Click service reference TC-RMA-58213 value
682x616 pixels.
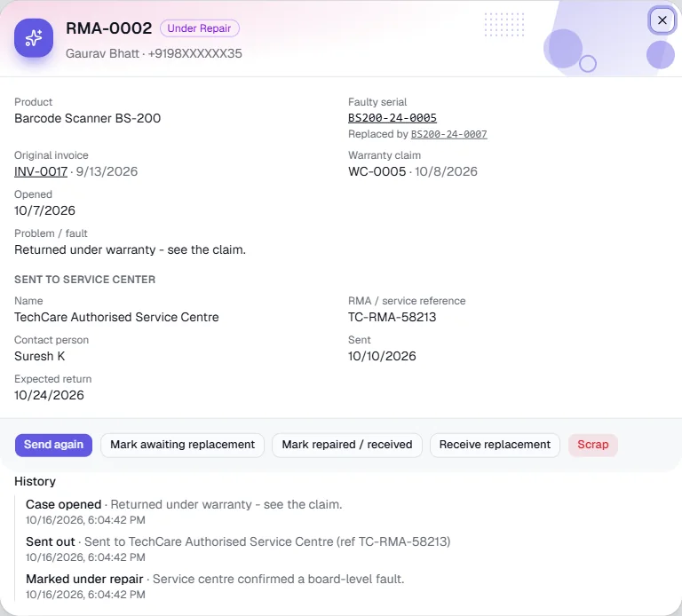392,317
